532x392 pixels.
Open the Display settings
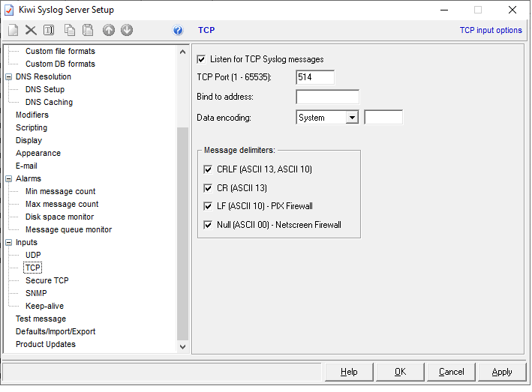[x=29, y=140]
